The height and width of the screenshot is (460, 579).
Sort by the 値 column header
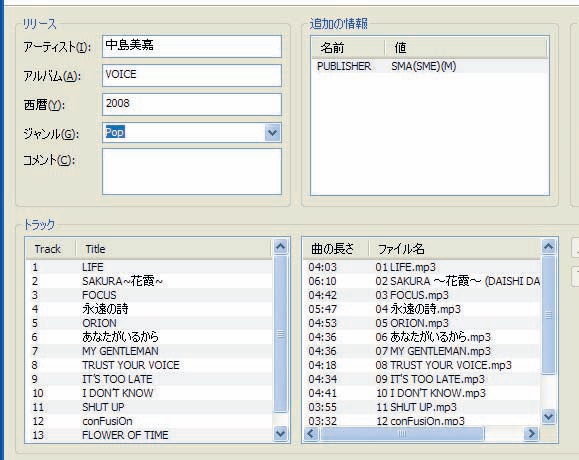(x=466, y=48)
